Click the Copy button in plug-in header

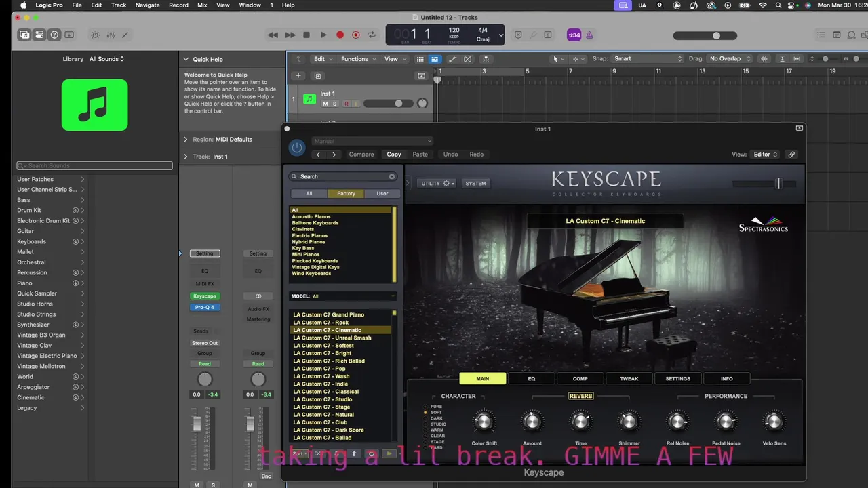394,155
